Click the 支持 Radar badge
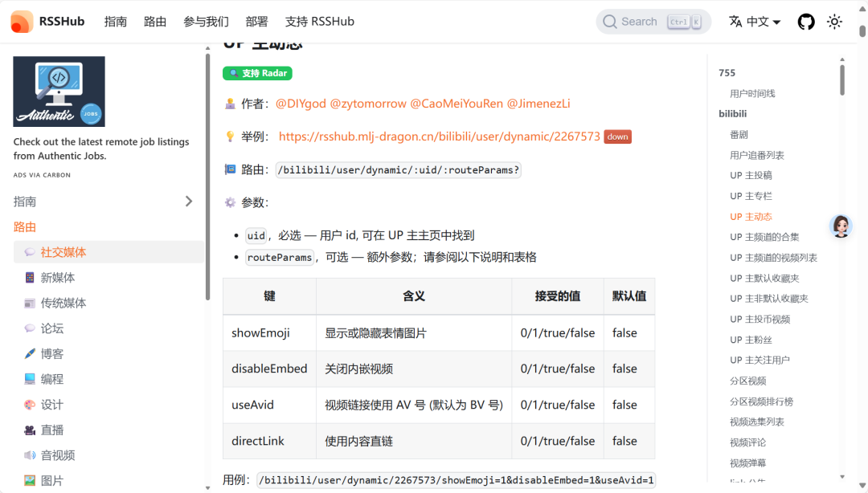This screenshot has width=868, height=493. (x=257, y=73)
